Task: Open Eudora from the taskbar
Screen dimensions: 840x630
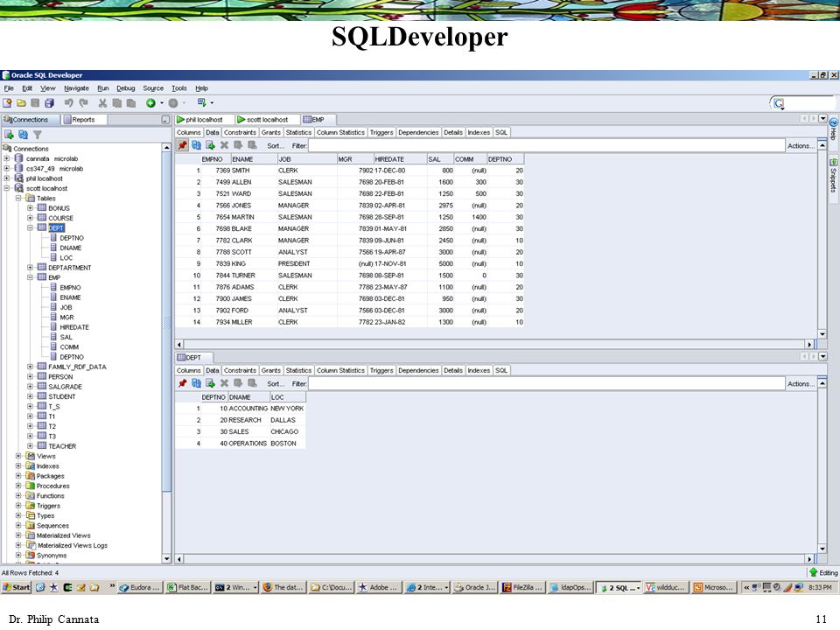Action: [140, 587]
